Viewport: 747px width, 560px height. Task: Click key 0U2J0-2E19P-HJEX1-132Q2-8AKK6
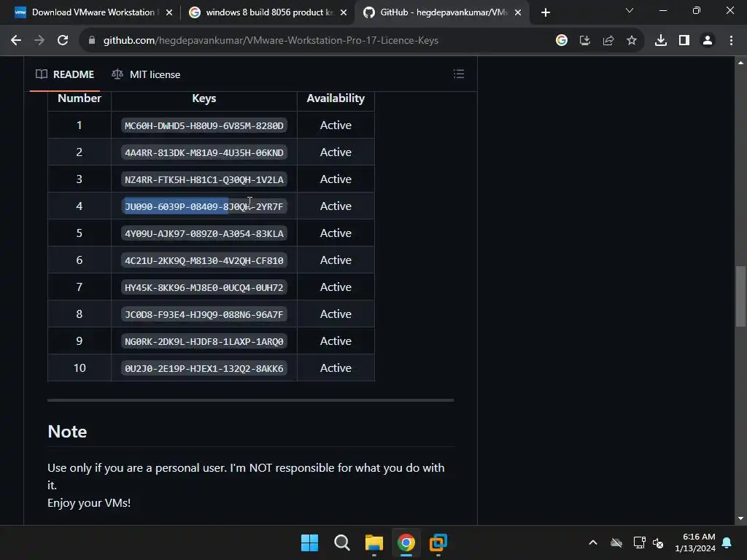(204, 368)
